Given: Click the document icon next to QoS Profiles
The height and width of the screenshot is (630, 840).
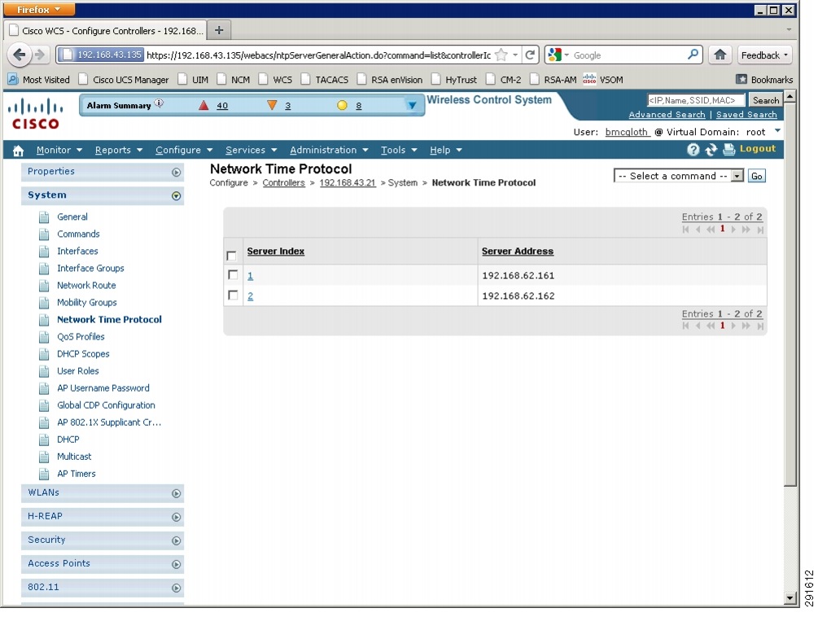Looking at the screenshot, I should point(44,337).
